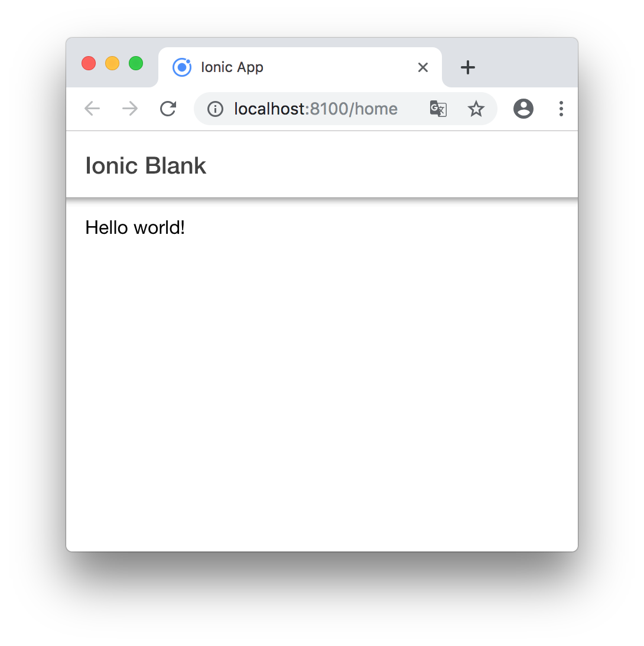Close the Ionic App tab
Screen dimensions: 644x646
pos(422,67)
